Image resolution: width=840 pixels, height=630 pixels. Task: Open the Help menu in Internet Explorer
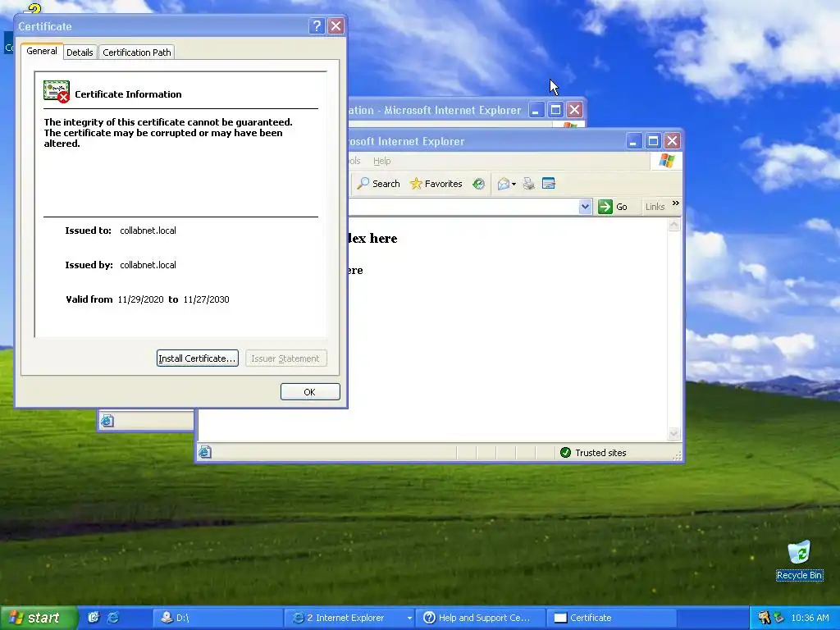click(382, 161)
